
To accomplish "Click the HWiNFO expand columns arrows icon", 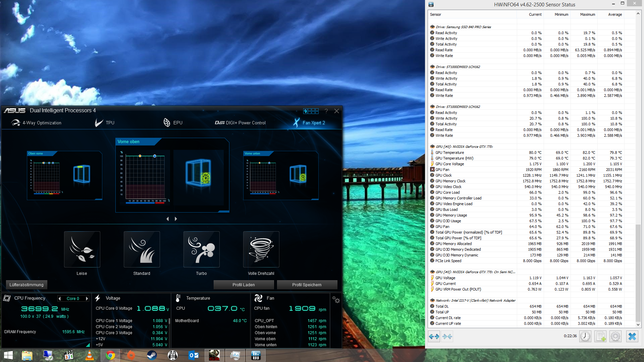I will [434, 336].
